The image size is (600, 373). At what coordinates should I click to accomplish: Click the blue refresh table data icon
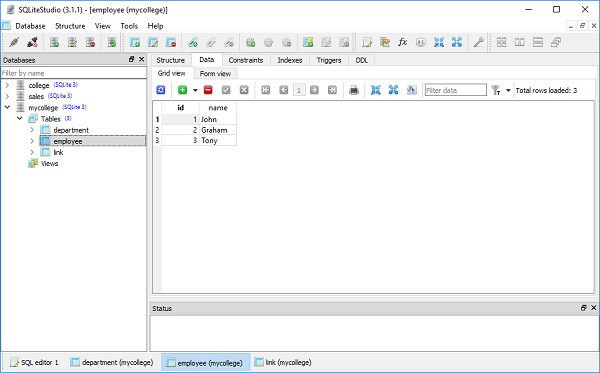[161, 90]
